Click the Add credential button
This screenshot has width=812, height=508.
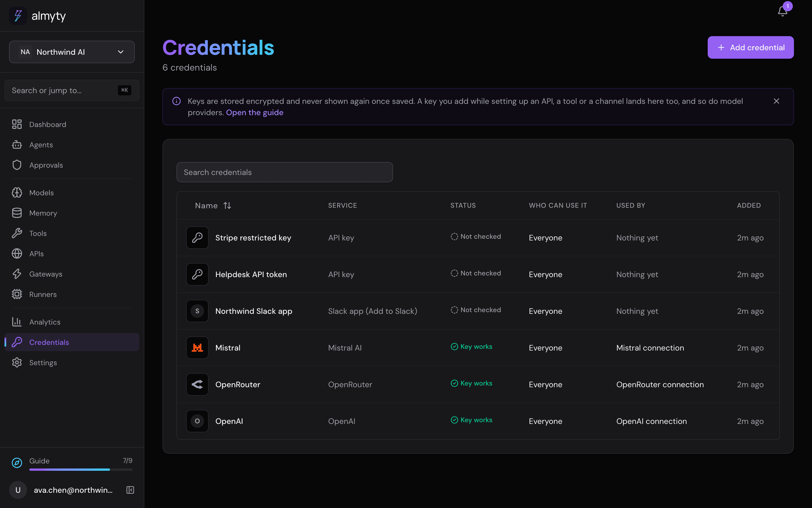pyautogui.click(x=751, y=47)
